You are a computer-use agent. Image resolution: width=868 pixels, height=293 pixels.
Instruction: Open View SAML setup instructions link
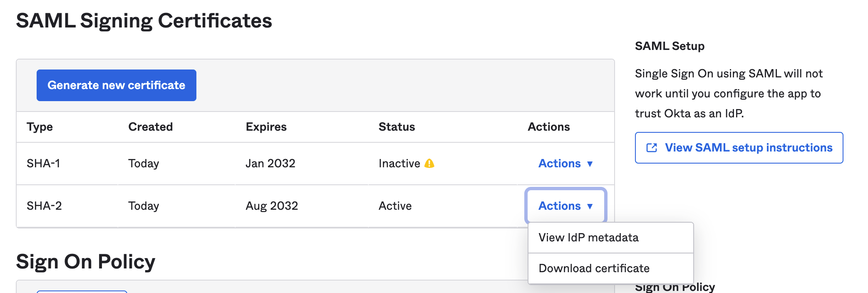pyautogui.click(x=739, y=148)
